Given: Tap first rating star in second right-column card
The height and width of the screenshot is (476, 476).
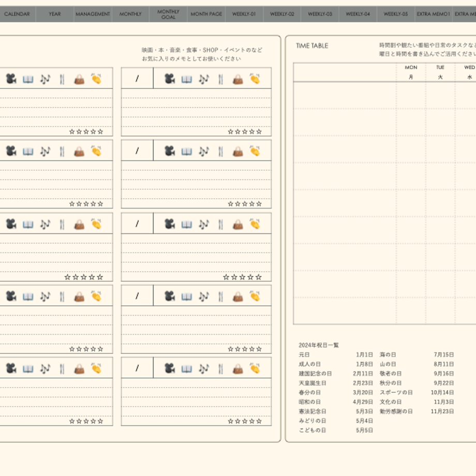Looking at the screenshot, I should coord(230,204).
